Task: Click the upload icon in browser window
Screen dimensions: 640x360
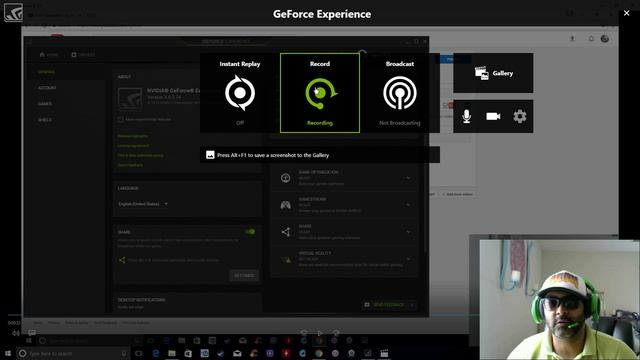Action: [x=572, y=38]
